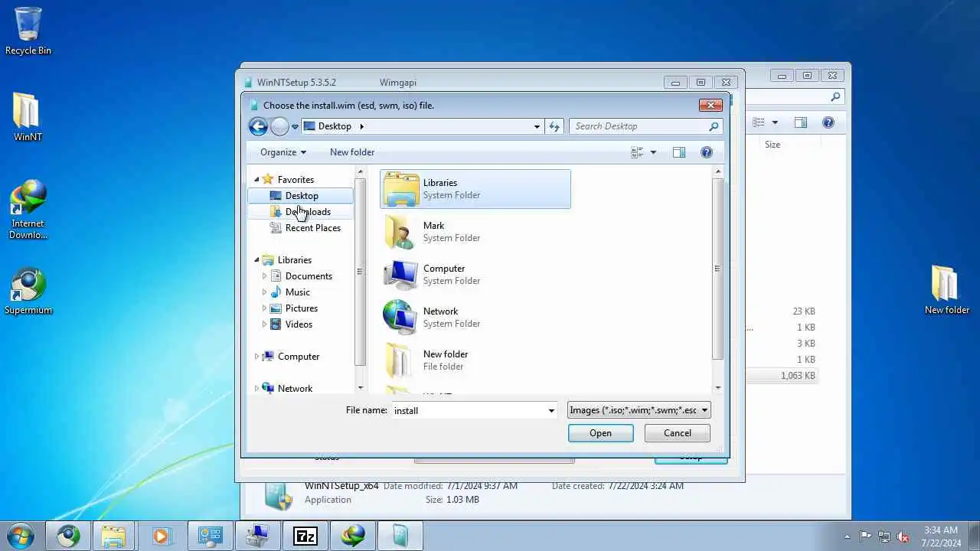
Task: Click the change view icon in dialog
Action: (637, 152)
